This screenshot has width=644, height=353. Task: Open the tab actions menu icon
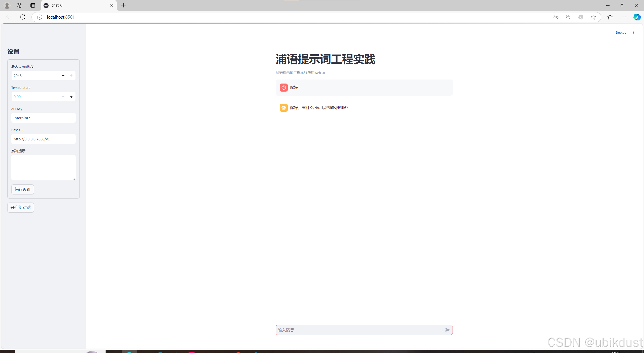tap(33, 5)
